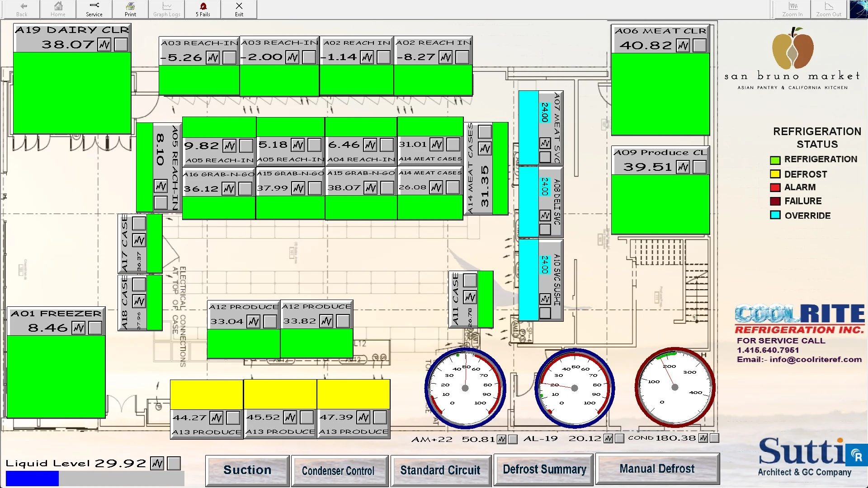
Task: Click the AL-19 pressure gauge dial
Action: (575, 388)
